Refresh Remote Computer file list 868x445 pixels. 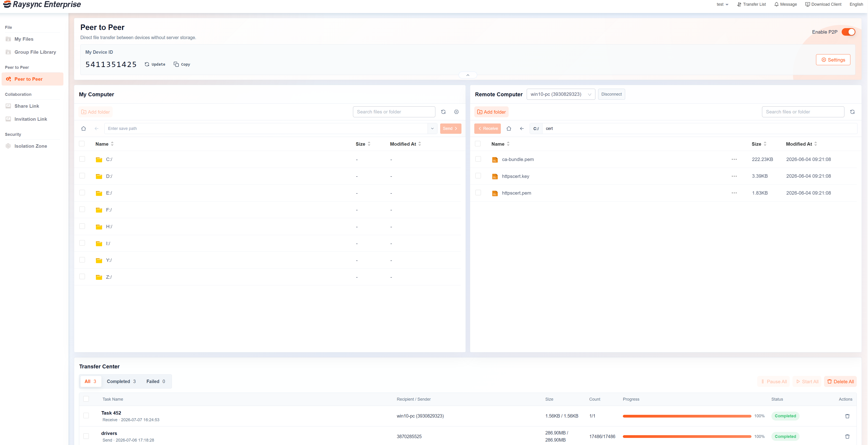pyautogui.click(x=852, y=112)
